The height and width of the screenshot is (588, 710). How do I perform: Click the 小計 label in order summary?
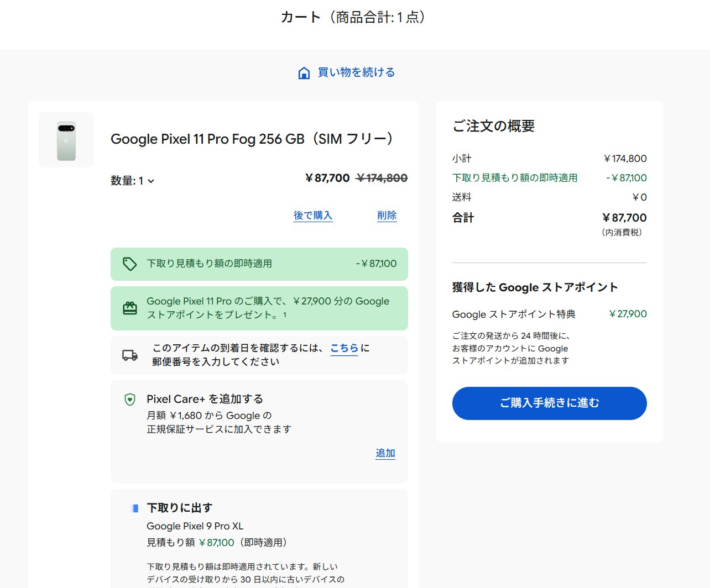[x=462, y=159]
